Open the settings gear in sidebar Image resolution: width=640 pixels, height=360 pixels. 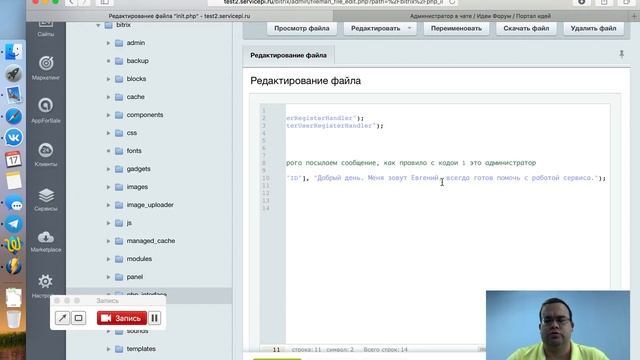tap(45, 281)
